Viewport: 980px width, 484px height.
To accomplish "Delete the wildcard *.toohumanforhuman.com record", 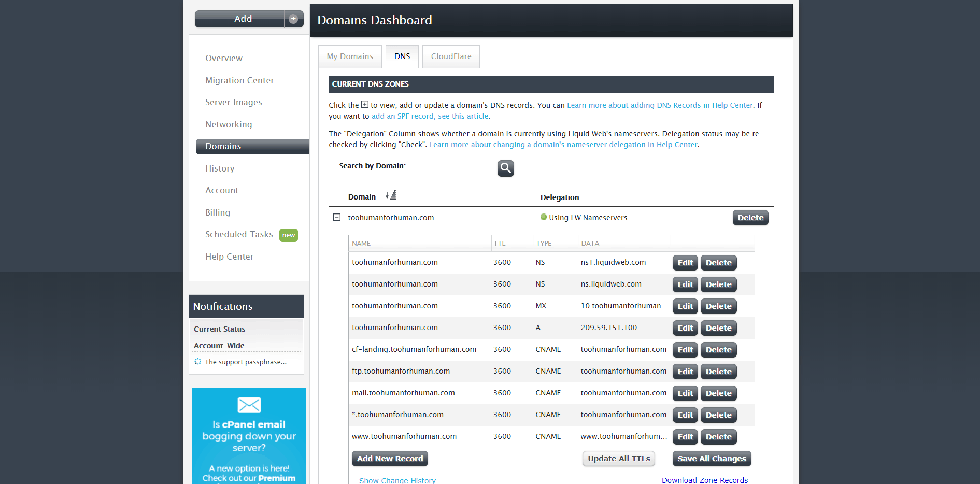I will pos(718,415).
